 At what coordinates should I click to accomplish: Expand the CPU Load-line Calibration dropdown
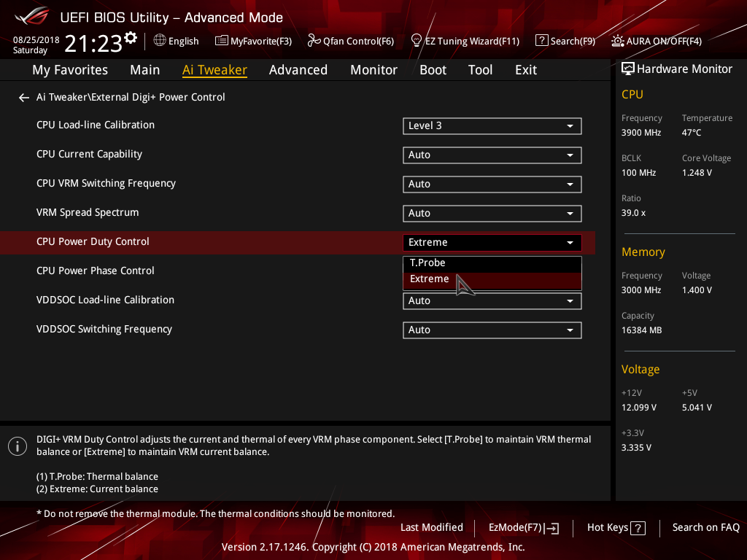[x=492, y=126]
